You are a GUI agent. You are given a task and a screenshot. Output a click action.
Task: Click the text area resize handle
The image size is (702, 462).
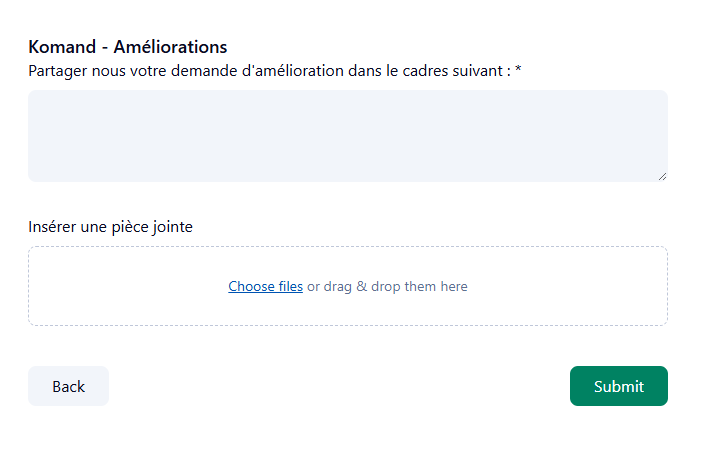[662, 176]
